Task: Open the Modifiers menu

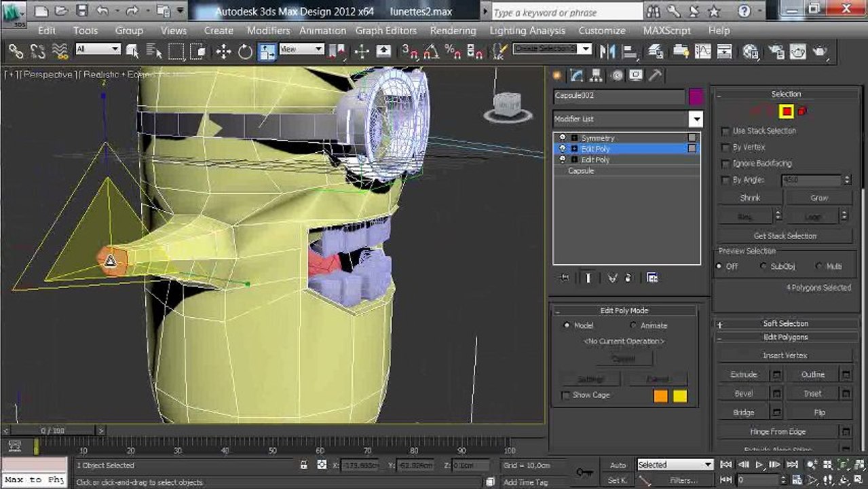Action: point(268,31)
